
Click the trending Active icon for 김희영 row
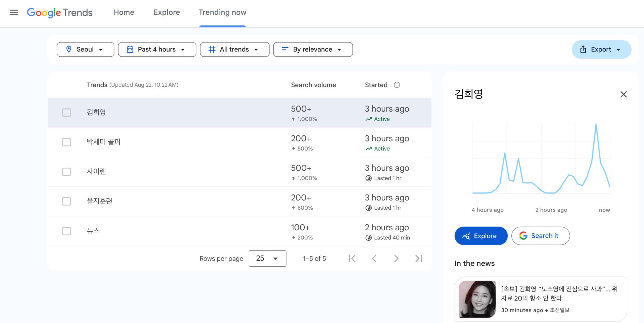(x=369, y=119)
